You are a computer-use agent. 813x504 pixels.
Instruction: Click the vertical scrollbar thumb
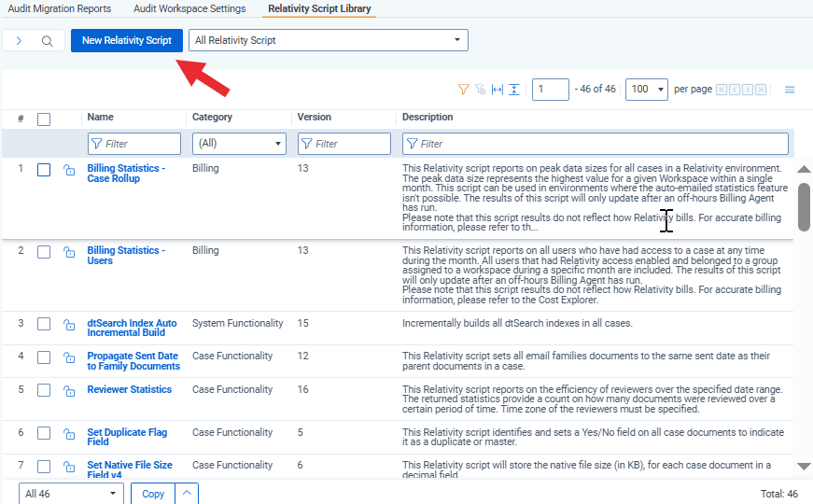click(804, 207)
